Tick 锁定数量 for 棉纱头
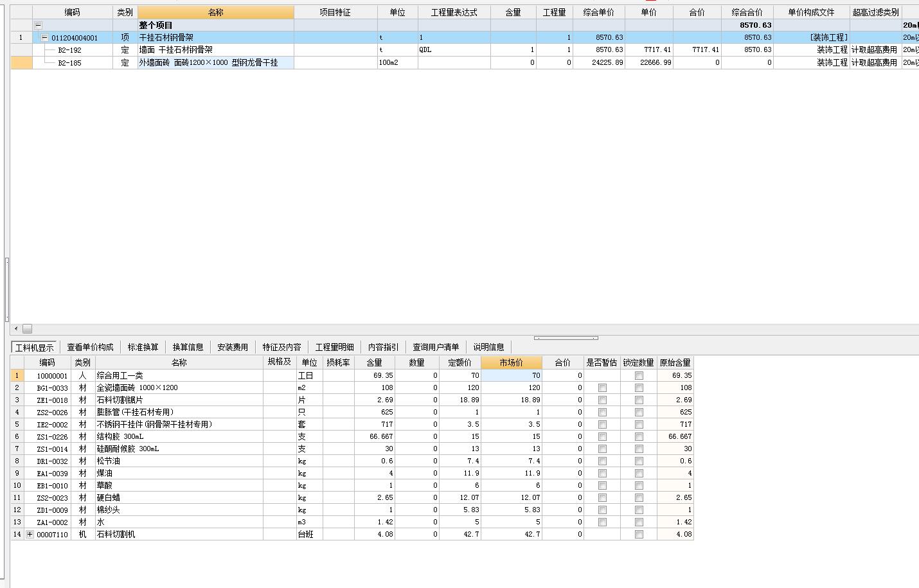Screen dimensions: 919x588 click(x=639, y=510)
